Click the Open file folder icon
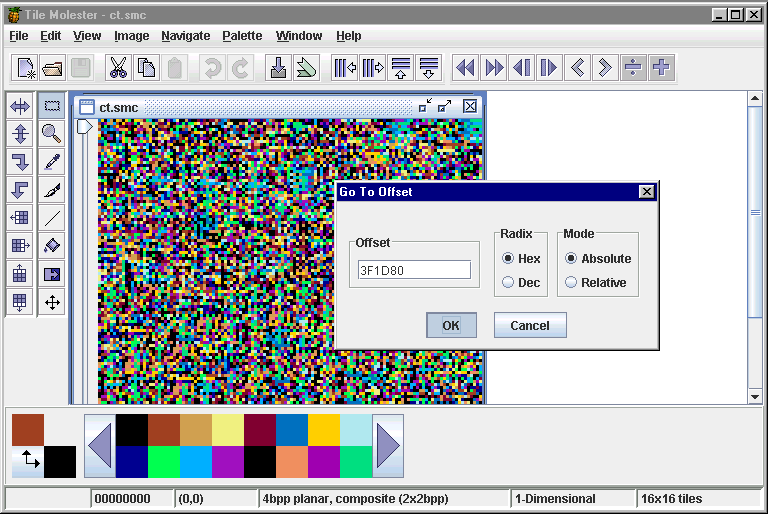 click(x=53, y=68)
